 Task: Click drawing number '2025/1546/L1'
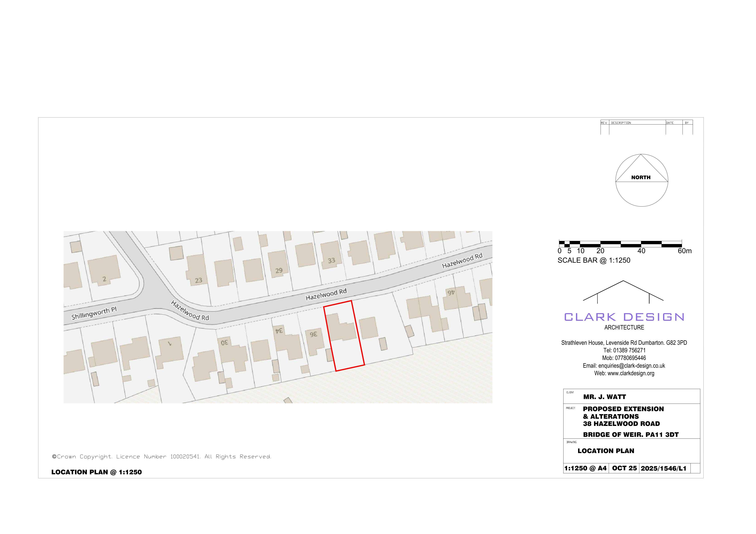[664, 468]
